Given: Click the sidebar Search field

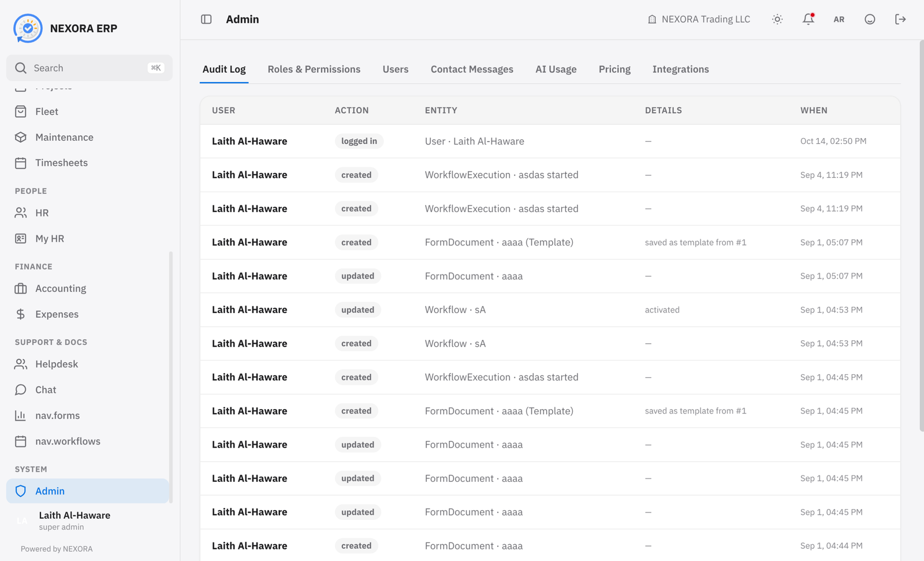Looking at the screenshot, I should tap(90, 68).
